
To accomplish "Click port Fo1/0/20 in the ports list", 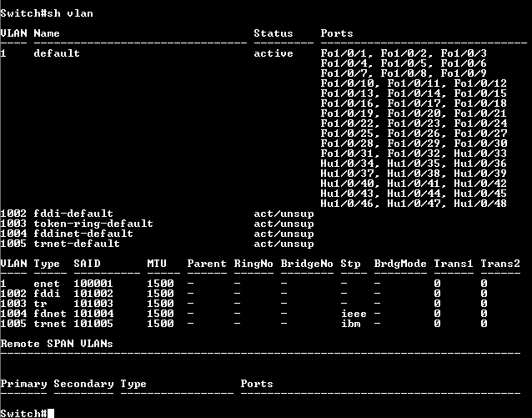I will (x=414, y=113).
